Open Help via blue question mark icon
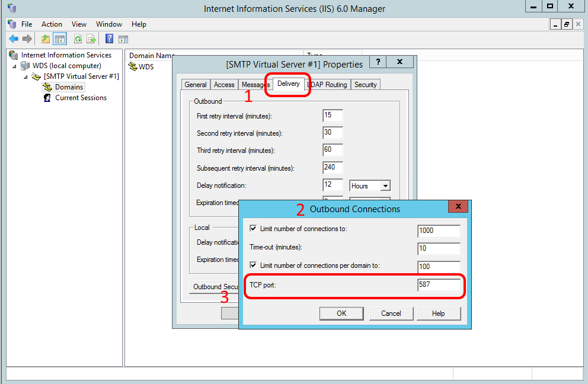Screen dimensions: 588x384 tap(109, 39)
